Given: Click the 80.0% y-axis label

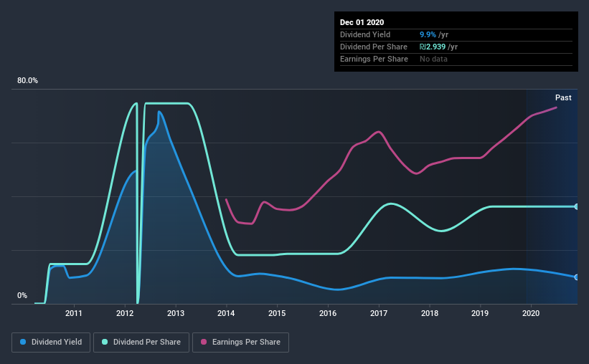Looking at the screenshot, I should 27,81.
